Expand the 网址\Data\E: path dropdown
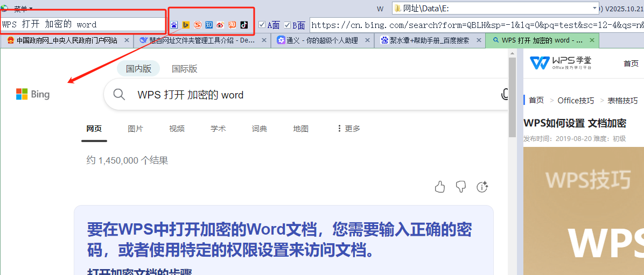Screen dimensions: 644x275 pyautogui.click(x=595, y=8)
